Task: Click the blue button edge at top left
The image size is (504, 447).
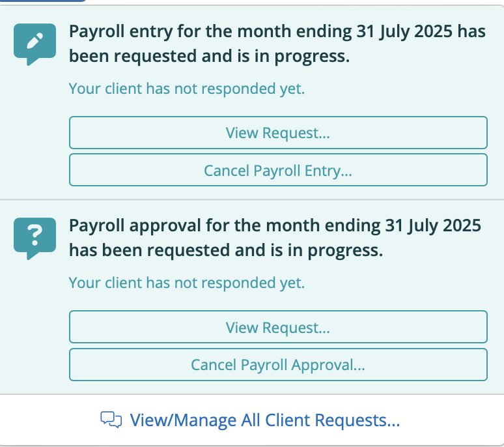Action: coord(43,1)
